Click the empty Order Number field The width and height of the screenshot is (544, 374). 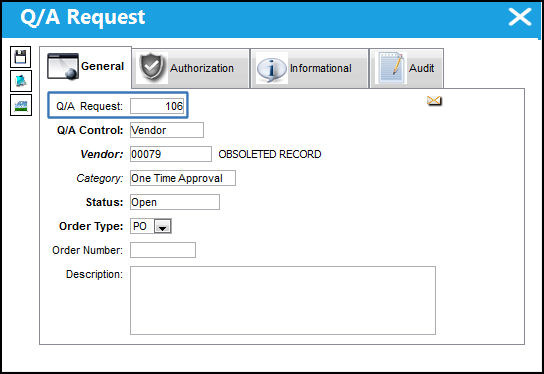[163, 250]
